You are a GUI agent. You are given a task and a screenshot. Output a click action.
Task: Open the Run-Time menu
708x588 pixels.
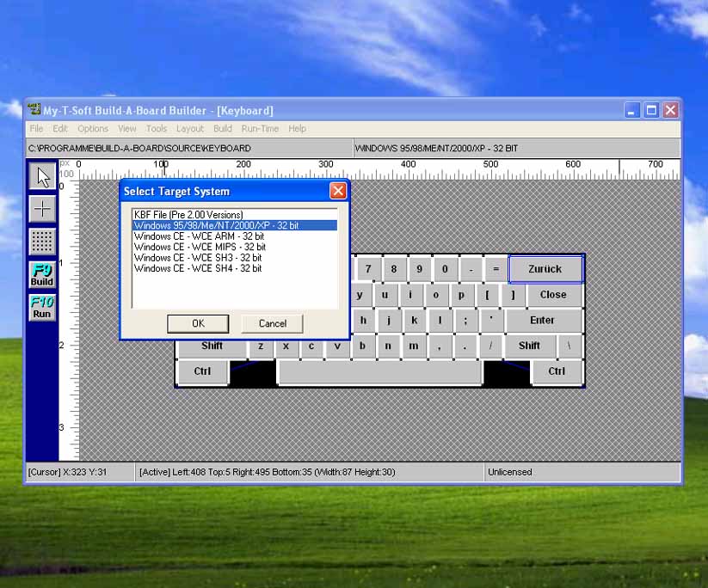[260, 129]
